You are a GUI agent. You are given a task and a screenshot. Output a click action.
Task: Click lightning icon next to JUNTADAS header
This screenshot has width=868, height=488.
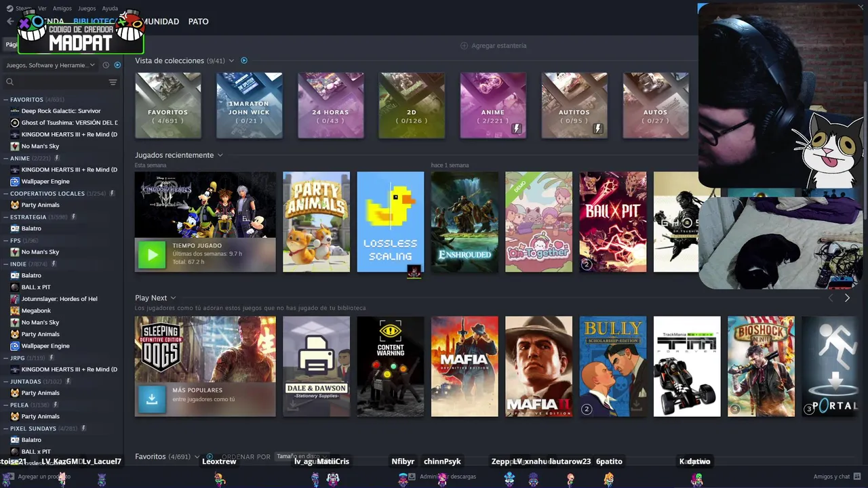(x=68, y=382)
